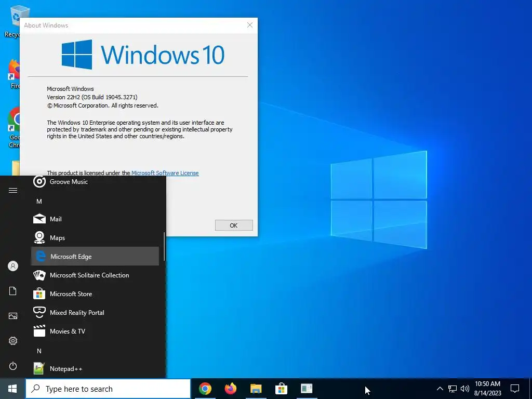Expand the Start menu hamburger button
This screenshot has height=399, width=532.
pos(13,190)
